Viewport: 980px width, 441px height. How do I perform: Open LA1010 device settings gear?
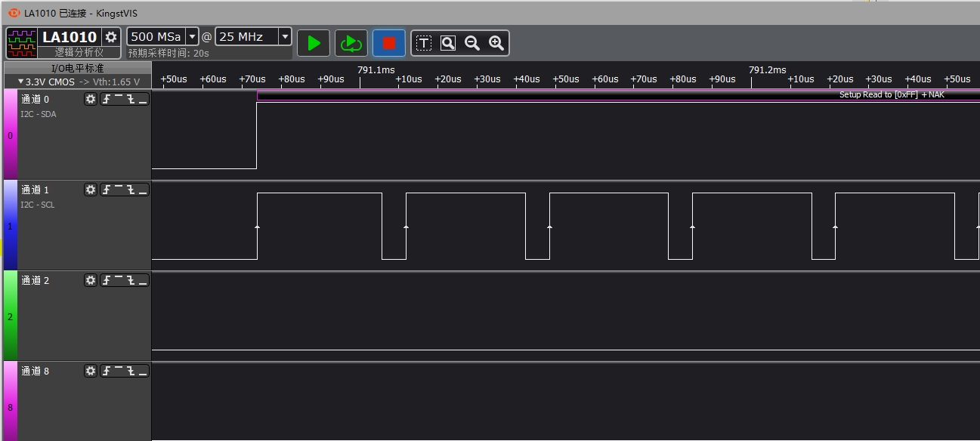coord(111,37)
